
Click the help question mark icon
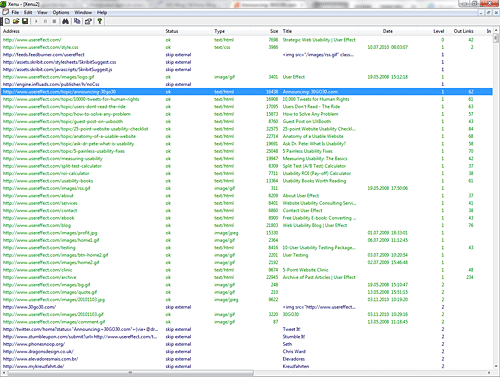coord(99,21)
